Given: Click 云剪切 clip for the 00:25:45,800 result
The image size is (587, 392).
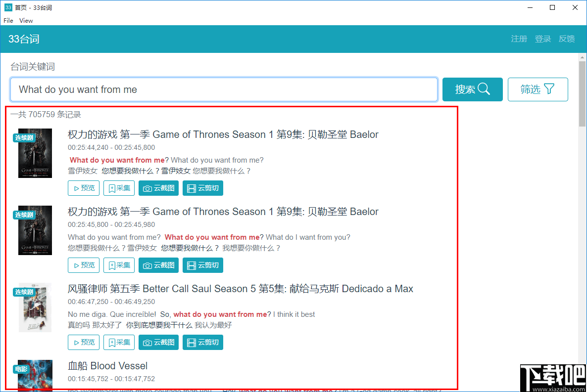Looking at the screenshot, I should [x=203, y=265].
